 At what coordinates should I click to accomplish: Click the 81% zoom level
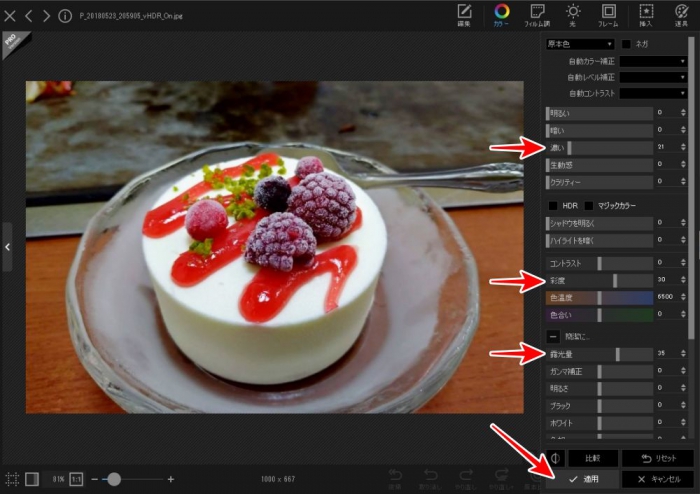58,479
